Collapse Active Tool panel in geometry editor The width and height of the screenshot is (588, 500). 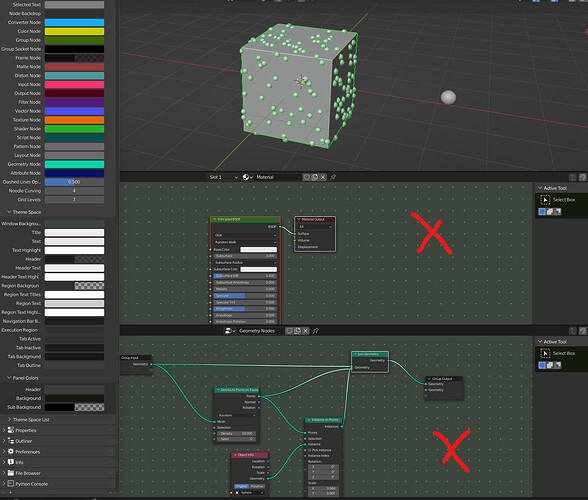click(540, 341)
